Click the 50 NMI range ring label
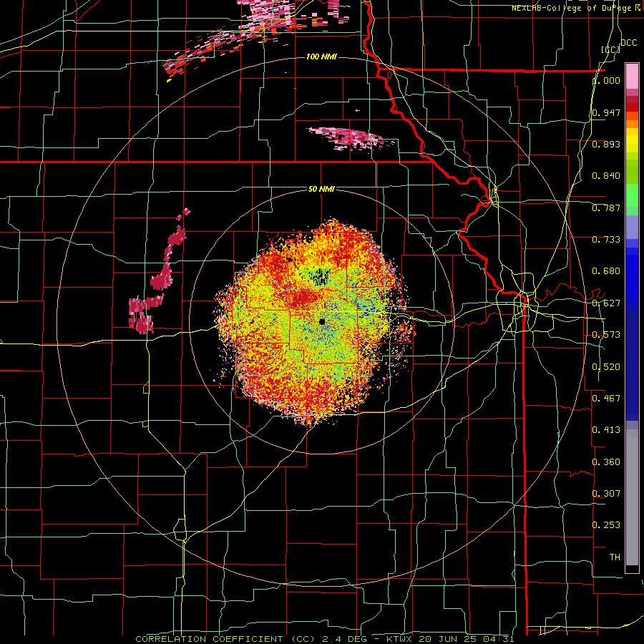The width and height of the screenshot is (644, 644). point(321,189)
